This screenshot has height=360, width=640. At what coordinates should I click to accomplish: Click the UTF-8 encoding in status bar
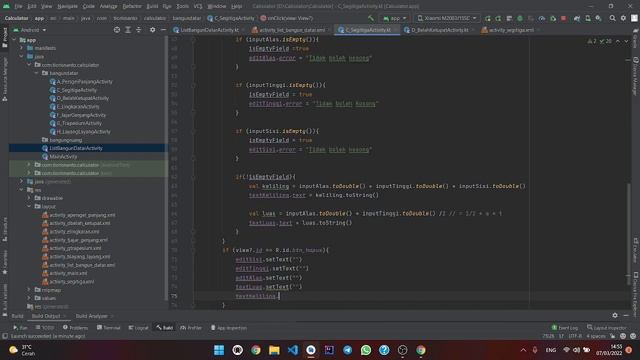(575, 336)
